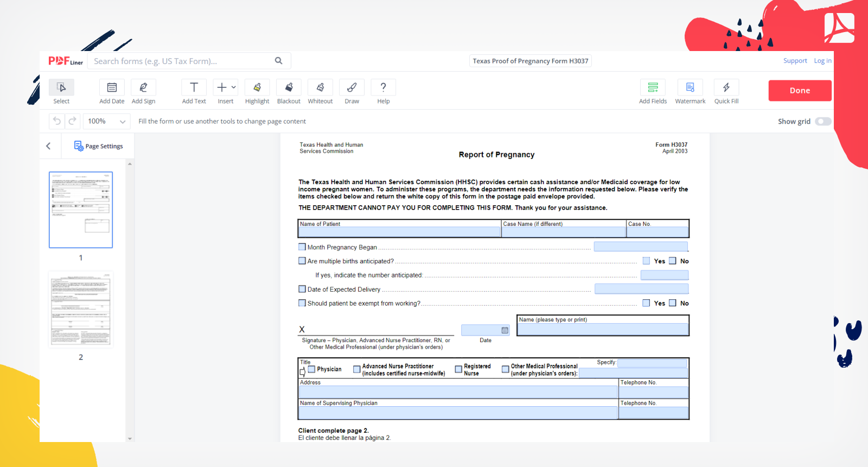Tick the Advanced Nurse Practitioner checkbox
Image resolution: width=868 pixels, height=467 pixels.
pyautogui.click(x=357, y=369)
